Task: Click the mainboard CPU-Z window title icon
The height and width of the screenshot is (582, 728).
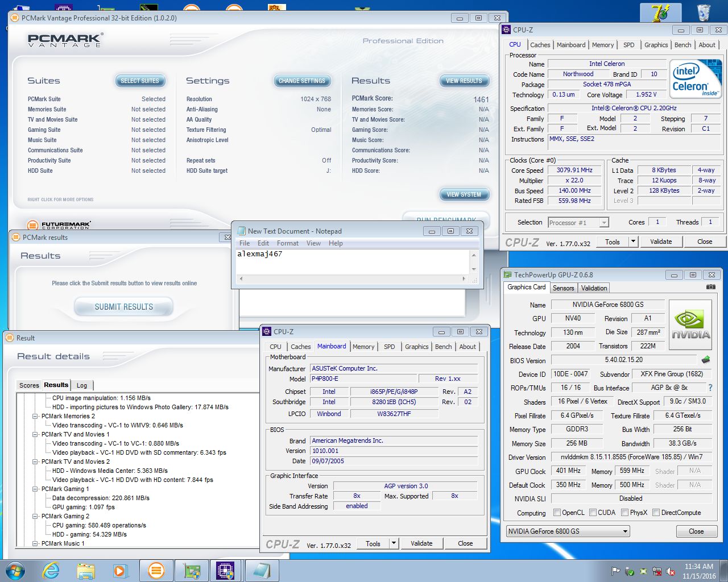Action: [x=267, y=331]
